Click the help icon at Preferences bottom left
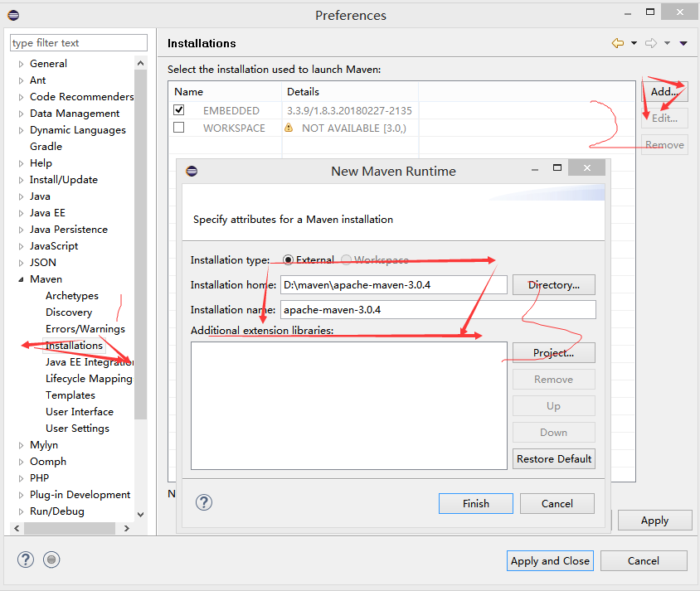Screen dimensions: 700x591 tap(26, 560)
